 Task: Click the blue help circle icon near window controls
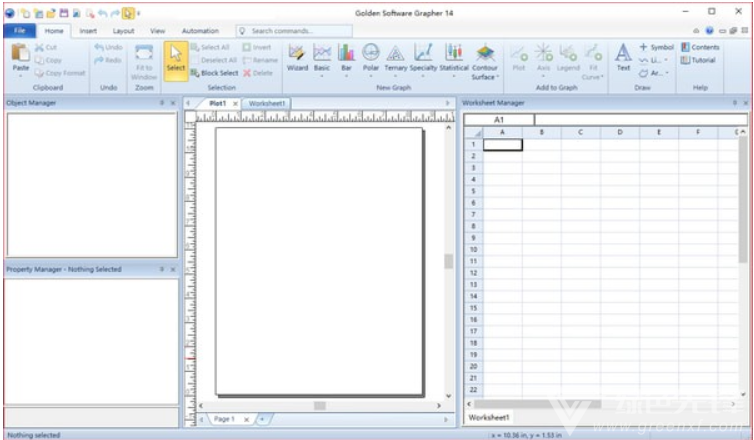709,31
